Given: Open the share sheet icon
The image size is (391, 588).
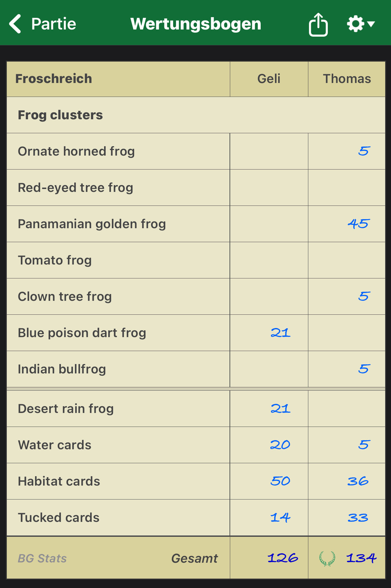Looking at the screenshot, I should pos(318,24).
